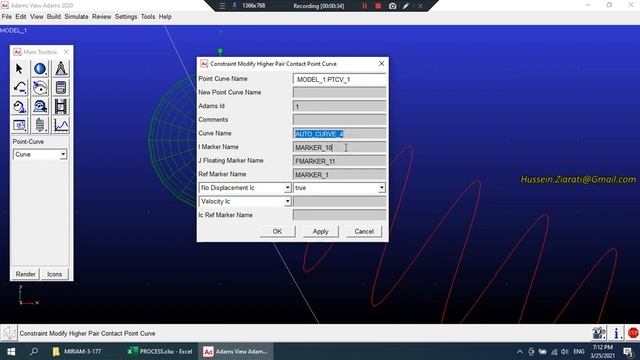Click the Adams Id field
The height and width of the screenshot is (360, 640).
[339, 107]
